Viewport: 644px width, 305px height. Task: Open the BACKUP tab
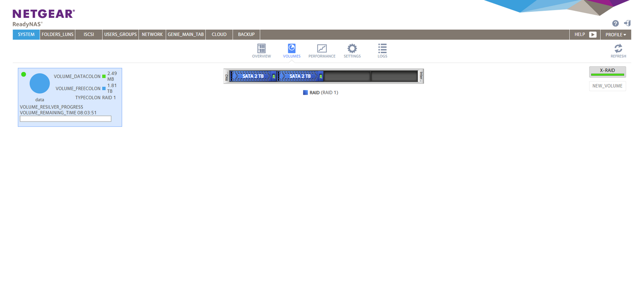click(246, 34)
